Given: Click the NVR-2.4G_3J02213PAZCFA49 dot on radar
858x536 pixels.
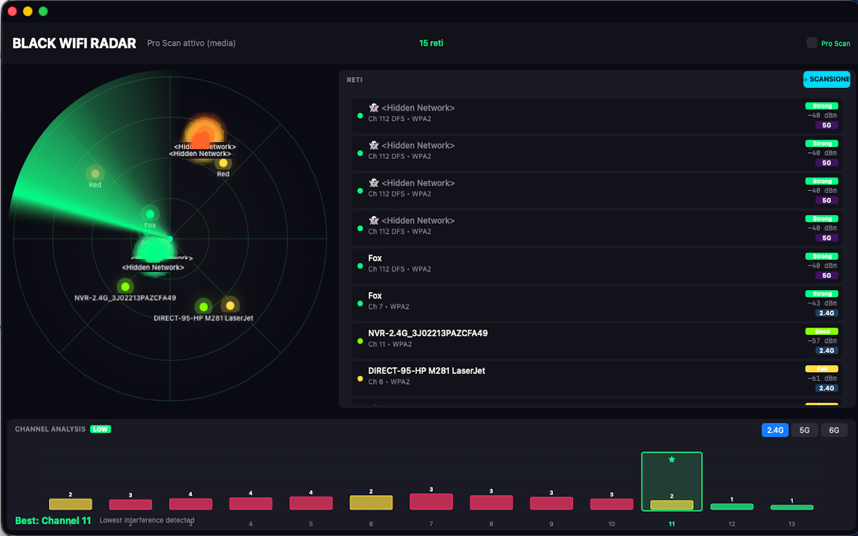Looking at the screenshot, I should (x=125, y=286).
